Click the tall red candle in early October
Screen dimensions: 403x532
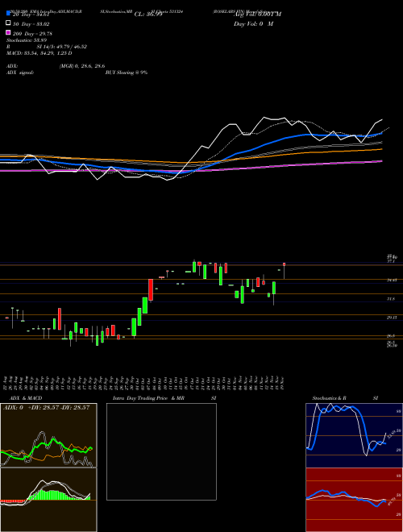click(151, 289)
